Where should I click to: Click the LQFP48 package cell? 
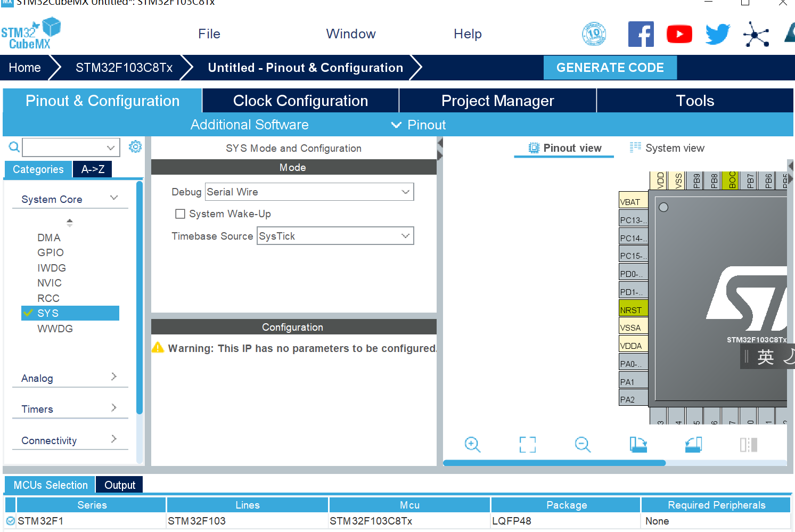pos(565,521)
